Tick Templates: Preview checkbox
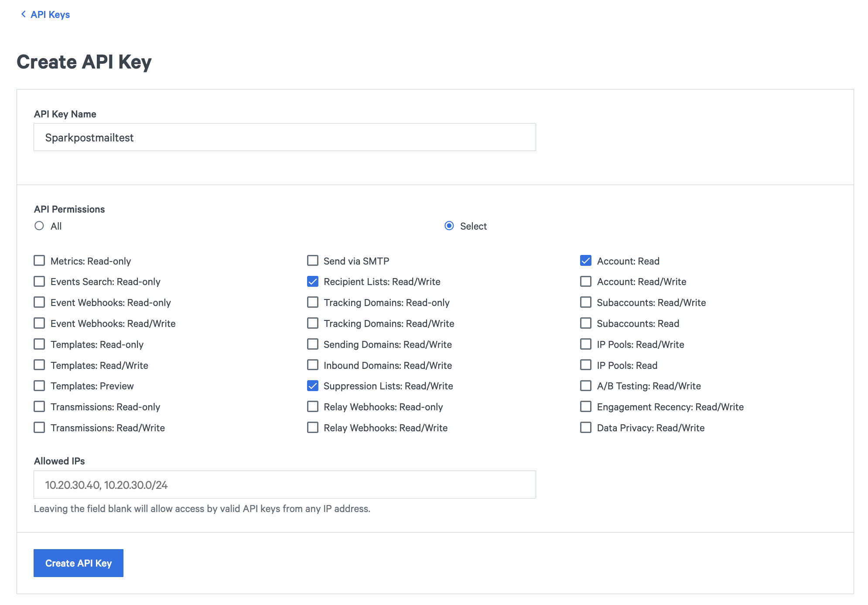 (39, 386)
